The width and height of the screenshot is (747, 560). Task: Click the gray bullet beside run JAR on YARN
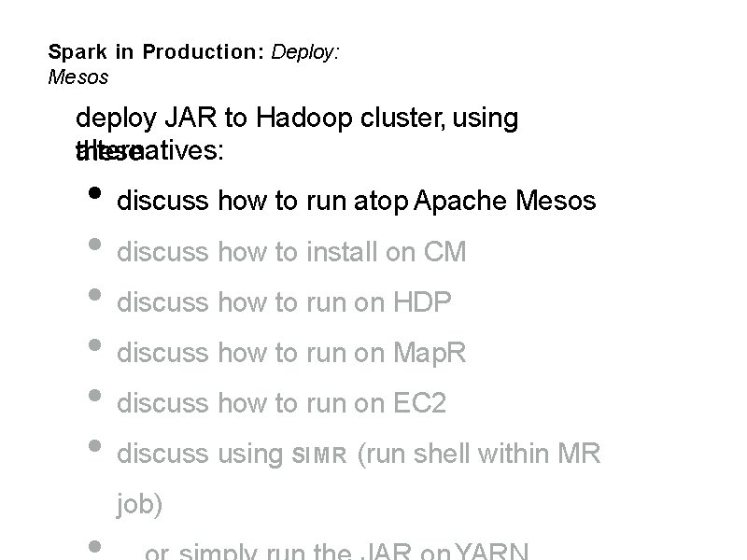95,546
